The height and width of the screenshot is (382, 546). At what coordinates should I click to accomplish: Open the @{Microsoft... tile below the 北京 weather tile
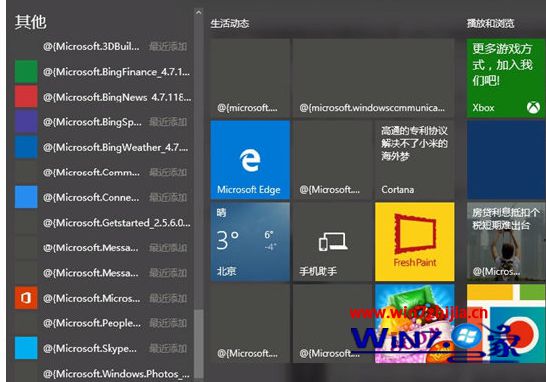click(250, 323)
